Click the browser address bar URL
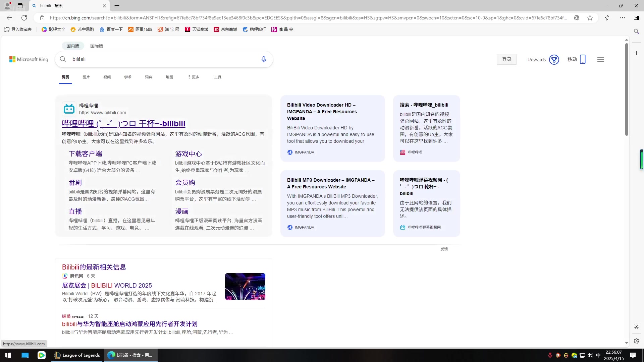644x362 pixels. [309, 18]
